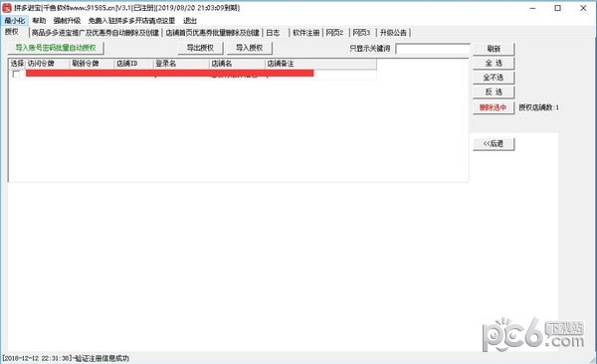Tick the checkbox in the first shop row
Viewport: 597px width, 364px height.
pos(16,75)
